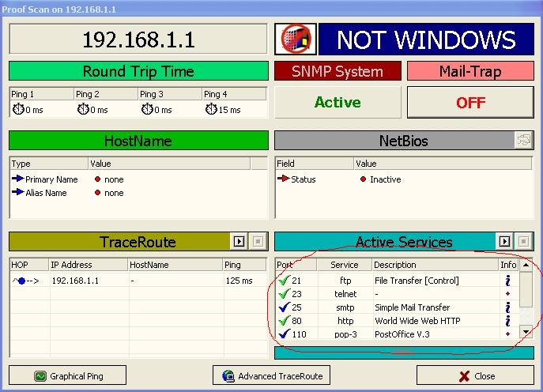The width and height of the screenshot is (543, 392).
Task: Click info diamond for telnet row
Action: click(x=507, y=294)
